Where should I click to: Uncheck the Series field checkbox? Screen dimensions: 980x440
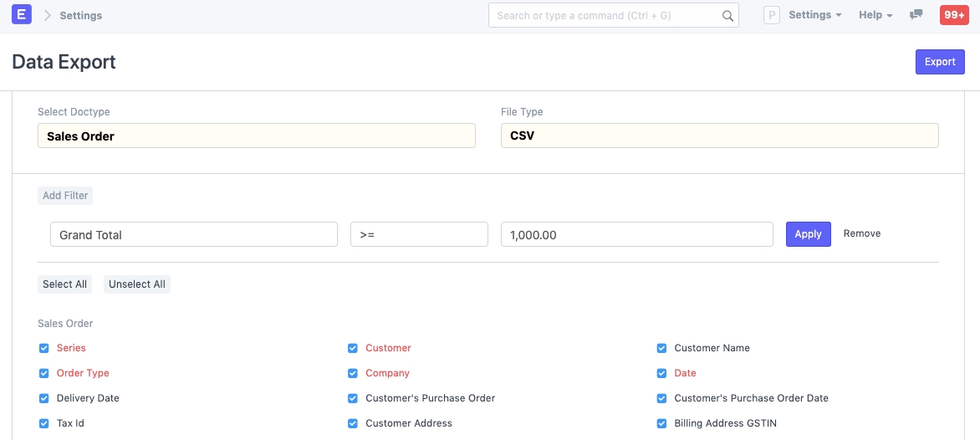(44, 348)
